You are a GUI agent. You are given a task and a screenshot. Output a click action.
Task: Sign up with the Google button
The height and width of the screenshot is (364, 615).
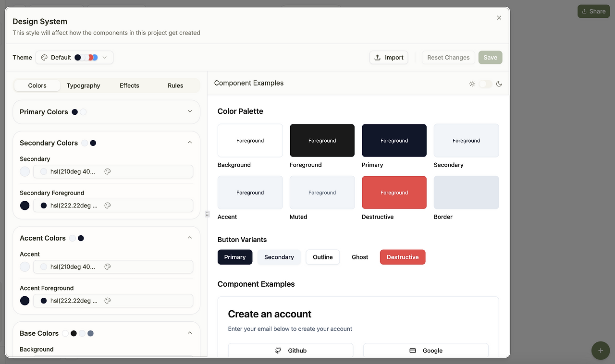[x=426, y=351]
